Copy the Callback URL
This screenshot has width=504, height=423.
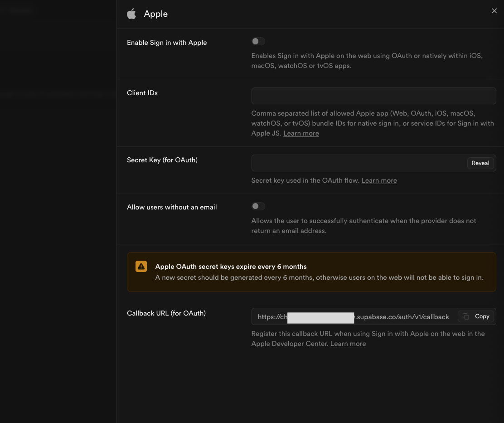click(x=475, y=316)
